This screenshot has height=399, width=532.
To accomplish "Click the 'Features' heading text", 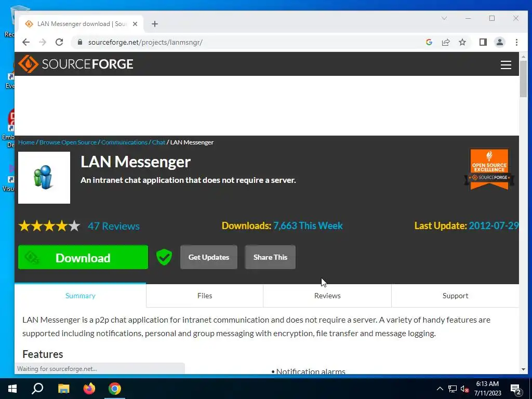I will pos(43,354).
